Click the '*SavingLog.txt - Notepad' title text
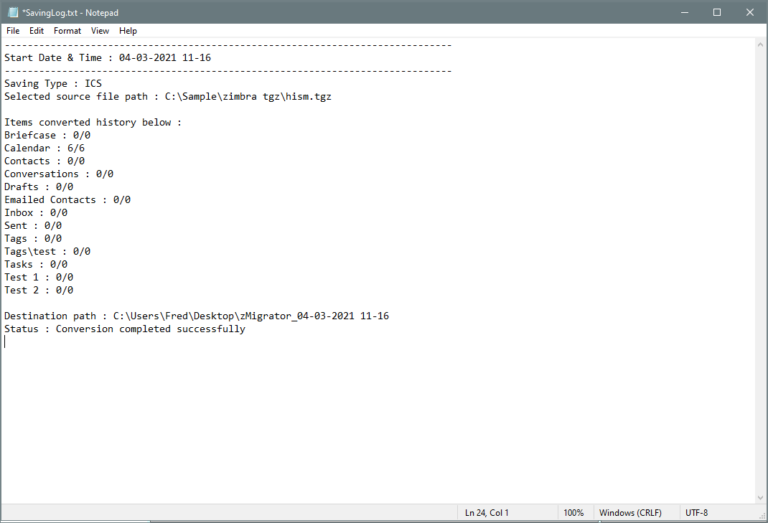The image size is (768, 523). [70, 13]
